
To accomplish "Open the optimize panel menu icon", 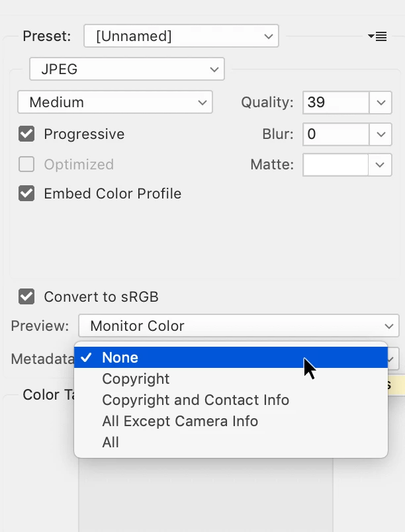I will click(377, 36).
